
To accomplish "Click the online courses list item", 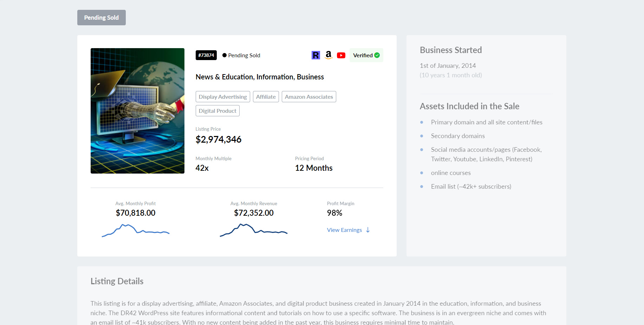I will 451,173.
